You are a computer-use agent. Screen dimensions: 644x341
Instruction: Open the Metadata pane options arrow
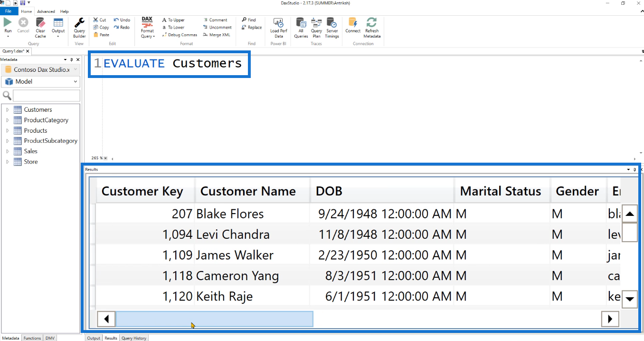click(66, 59)
